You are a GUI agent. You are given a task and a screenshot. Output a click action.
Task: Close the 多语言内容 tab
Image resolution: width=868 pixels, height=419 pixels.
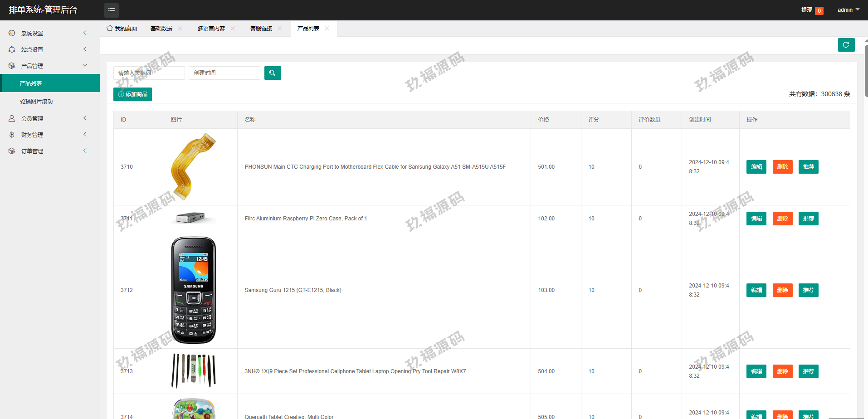[x=233, y=29]
